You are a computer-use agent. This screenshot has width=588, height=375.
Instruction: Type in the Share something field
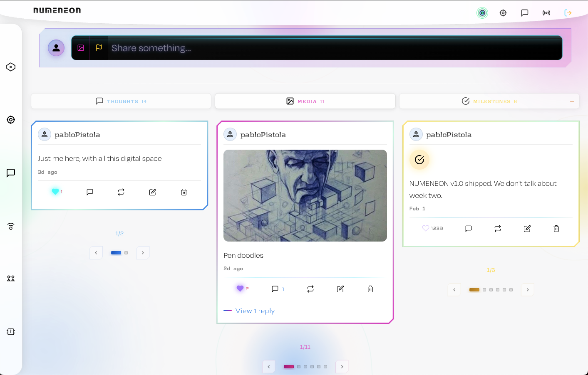(333, 48)
